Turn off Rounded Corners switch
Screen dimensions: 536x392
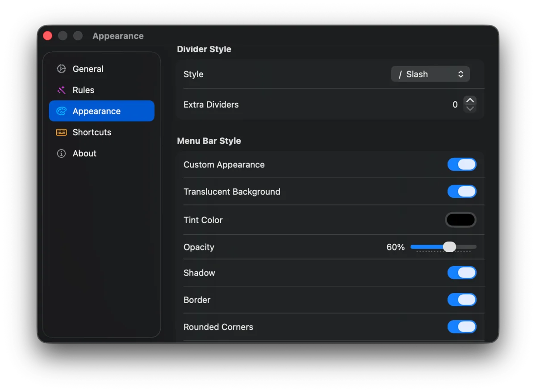coord(462,327)
